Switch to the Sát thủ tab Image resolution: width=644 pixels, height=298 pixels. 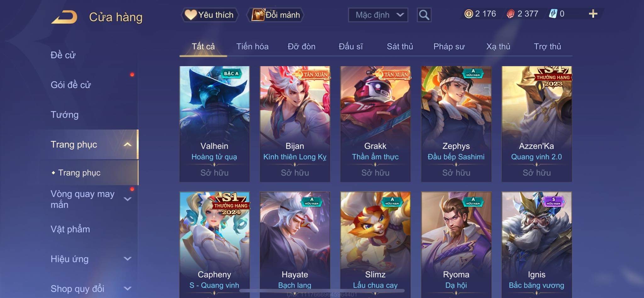(400, 47)
